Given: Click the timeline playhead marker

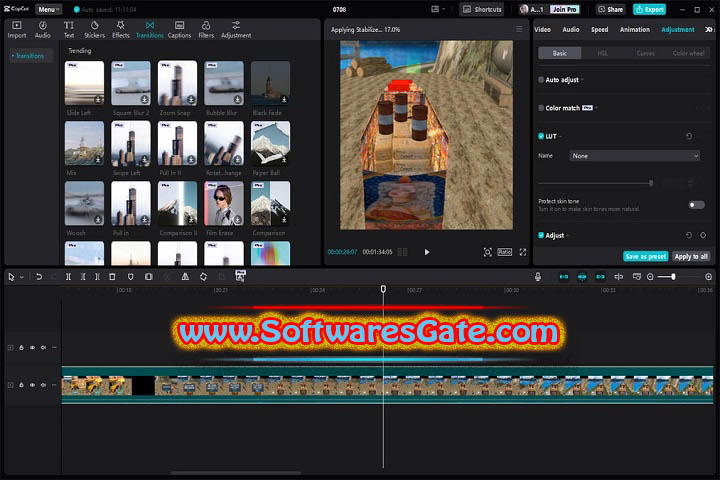Looking at the screenshot, I should click(x=383, y=288).
